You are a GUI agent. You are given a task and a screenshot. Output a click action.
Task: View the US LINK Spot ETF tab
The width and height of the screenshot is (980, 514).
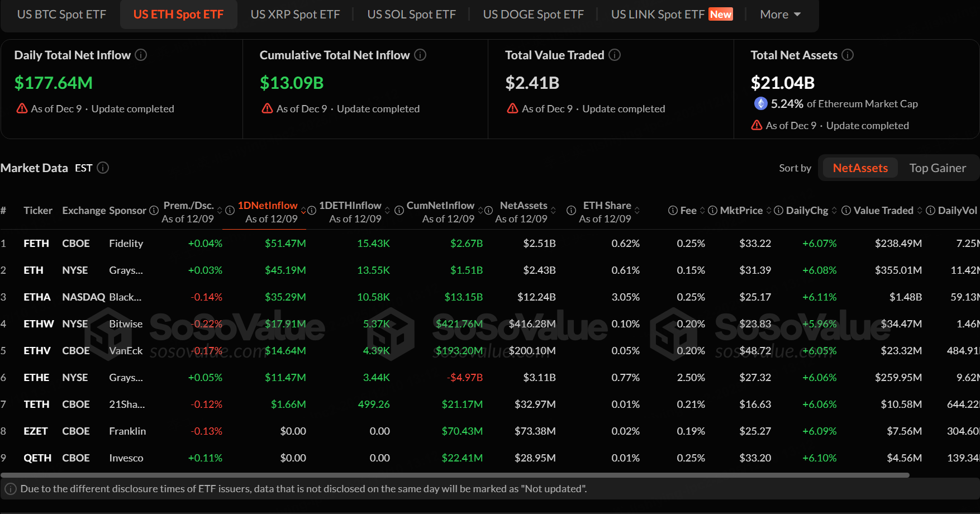click(672, 15)
